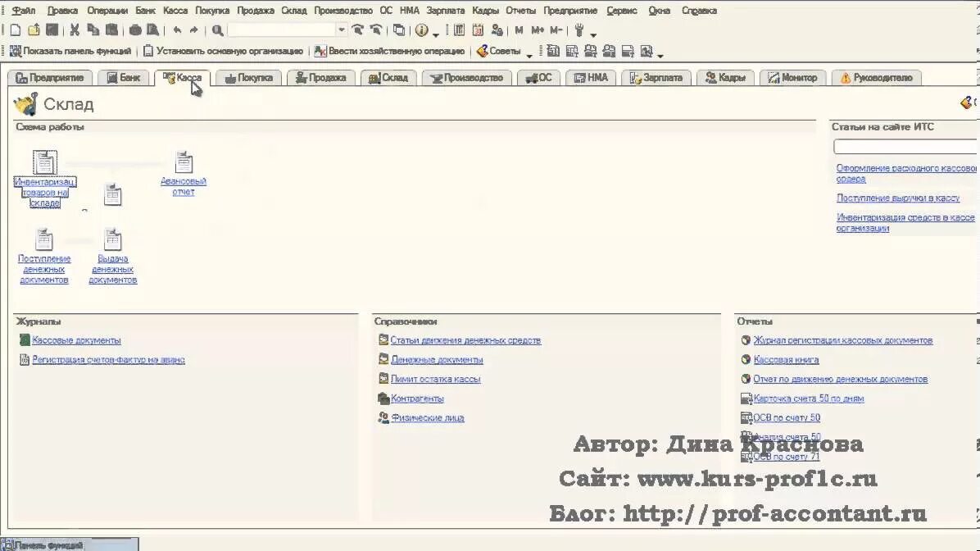Open the Зарплата menu
This screenshot has height=551, width=980.
pyautogui.click(x=446, y=11)
